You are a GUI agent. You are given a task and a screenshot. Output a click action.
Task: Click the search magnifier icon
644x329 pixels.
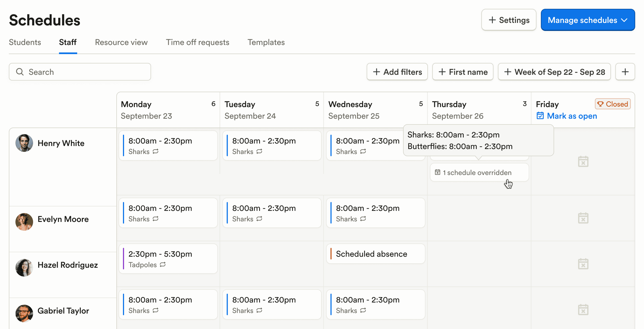(20, 72)
